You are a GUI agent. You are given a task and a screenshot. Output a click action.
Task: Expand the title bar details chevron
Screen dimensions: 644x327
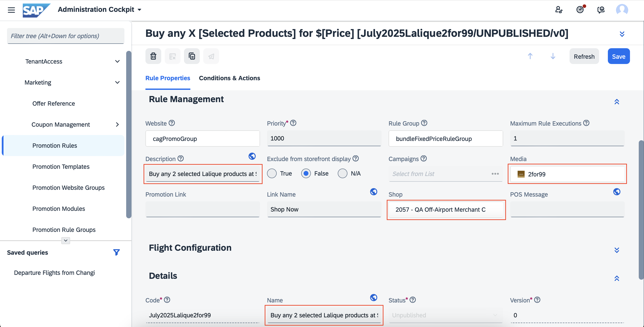(x=622, y=34)
